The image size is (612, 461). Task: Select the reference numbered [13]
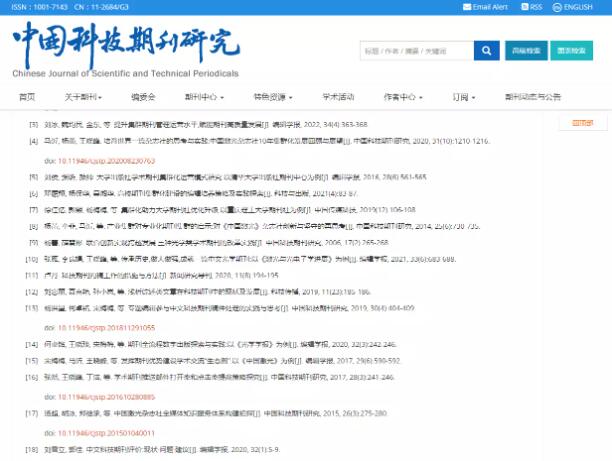[x=220, y=308]
